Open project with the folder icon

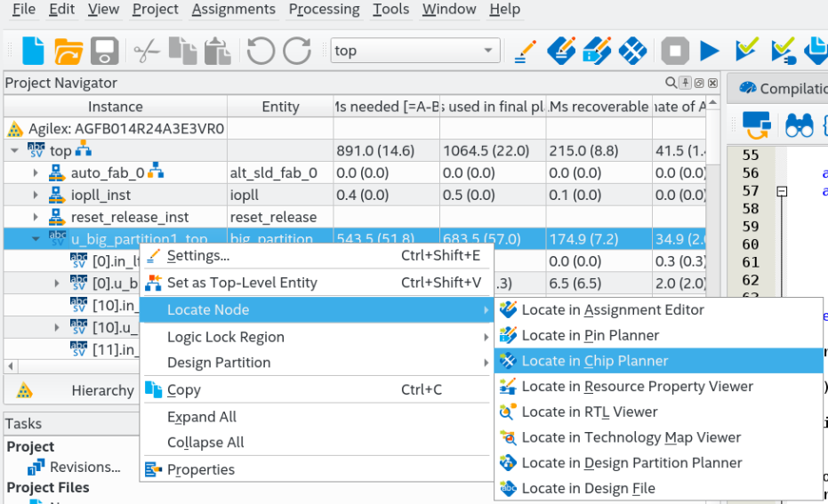(68, 52)
